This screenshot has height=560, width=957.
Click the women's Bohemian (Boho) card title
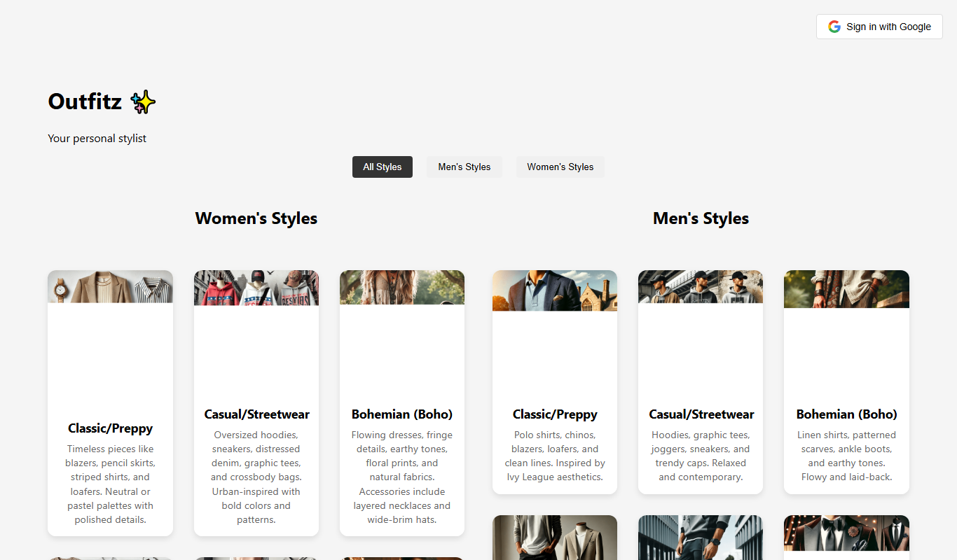(x=402, y=414)
